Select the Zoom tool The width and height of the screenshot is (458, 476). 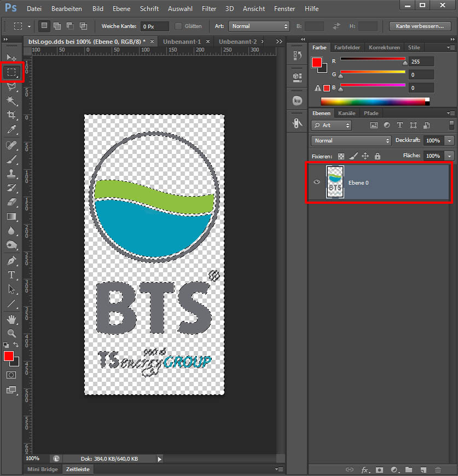(11, 333)
